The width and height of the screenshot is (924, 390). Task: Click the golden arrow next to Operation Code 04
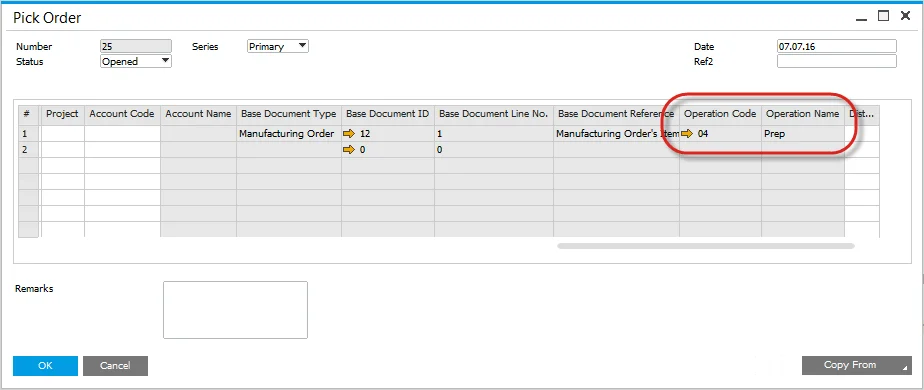pyautogui.click(x=687, y=134)
